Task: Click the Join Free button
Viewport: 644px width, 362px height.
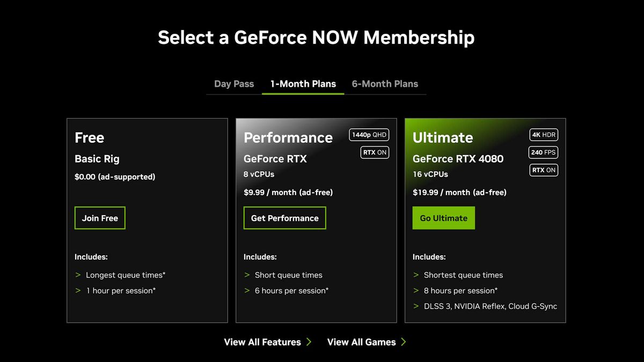Action: click(100, 218)
